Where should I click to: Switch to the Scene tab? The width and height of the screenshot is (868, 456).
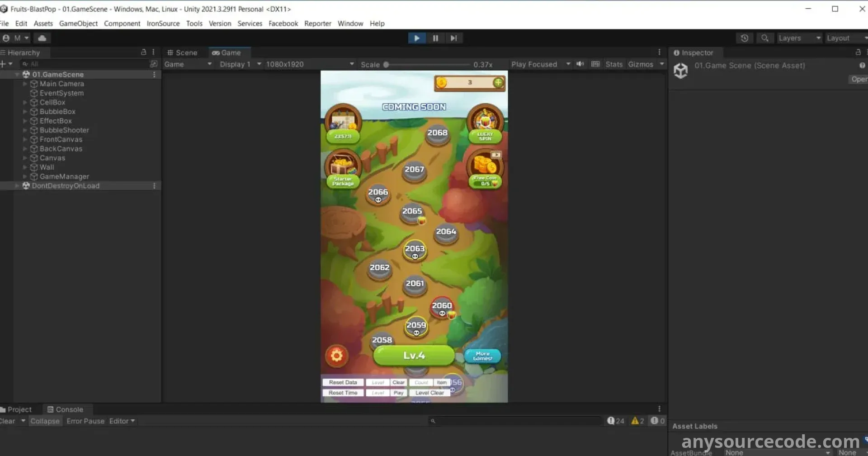point(182,53)
